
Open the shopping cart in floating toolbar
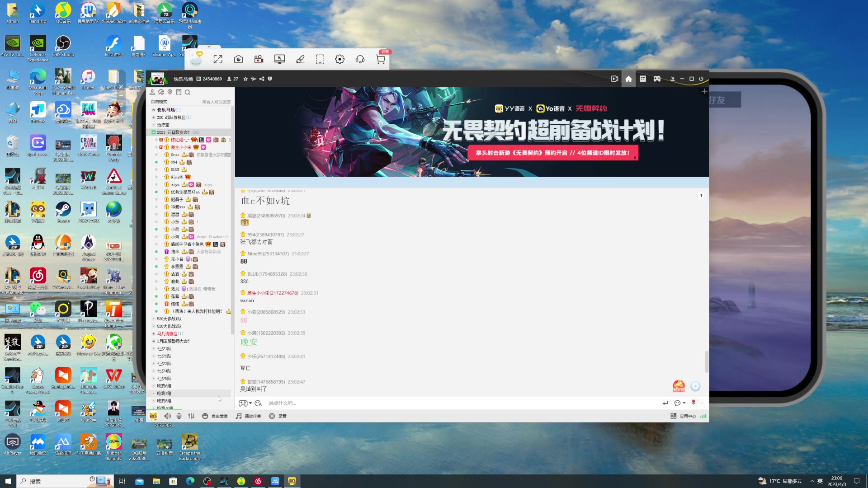tap(381, 60)
